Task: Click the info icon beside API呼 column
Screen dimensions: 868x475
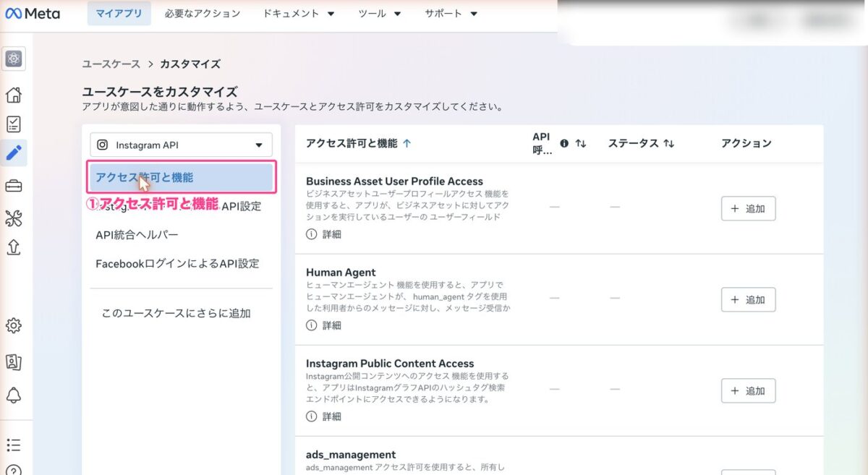Action: pyautogui.click(x=564, y=143)
